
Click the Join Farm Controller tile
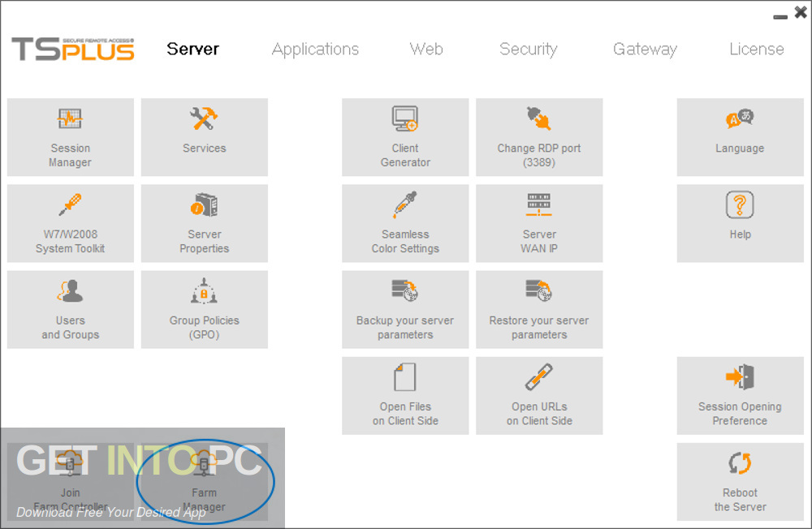[x=71, y=481]
